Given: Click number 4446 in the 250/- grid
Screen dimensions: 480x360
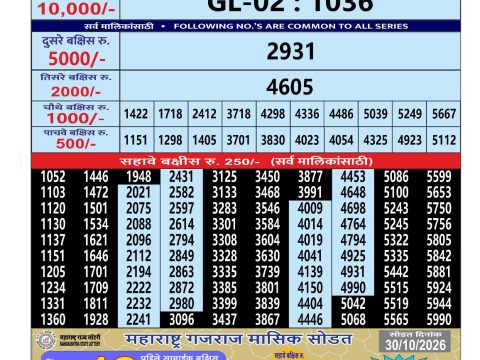Looking at the screenshot, I should coord(310,320).
